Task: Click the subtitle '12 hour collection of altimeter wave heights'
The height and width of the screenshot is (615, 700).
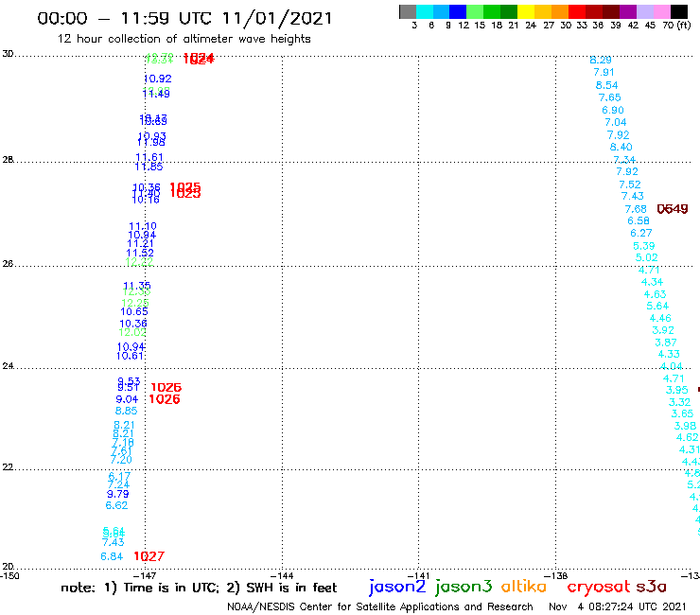Action: pos(184,39)
